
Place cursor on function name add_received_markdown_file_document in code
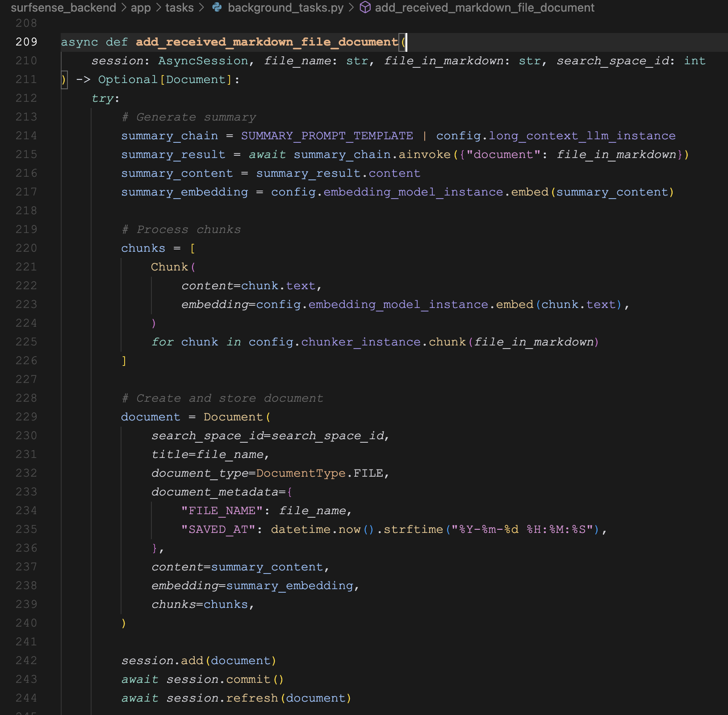coord(267,42)
